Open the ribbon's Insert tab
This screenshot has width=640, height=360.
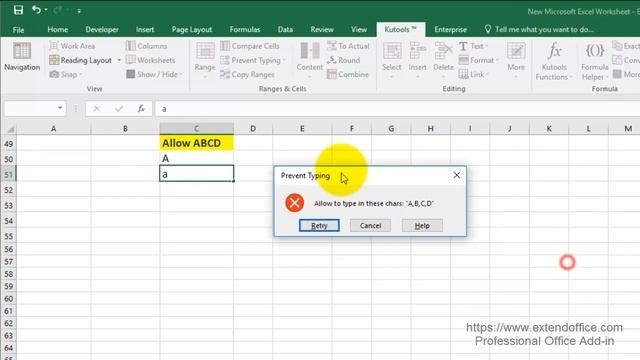click(x=145, y=29)
